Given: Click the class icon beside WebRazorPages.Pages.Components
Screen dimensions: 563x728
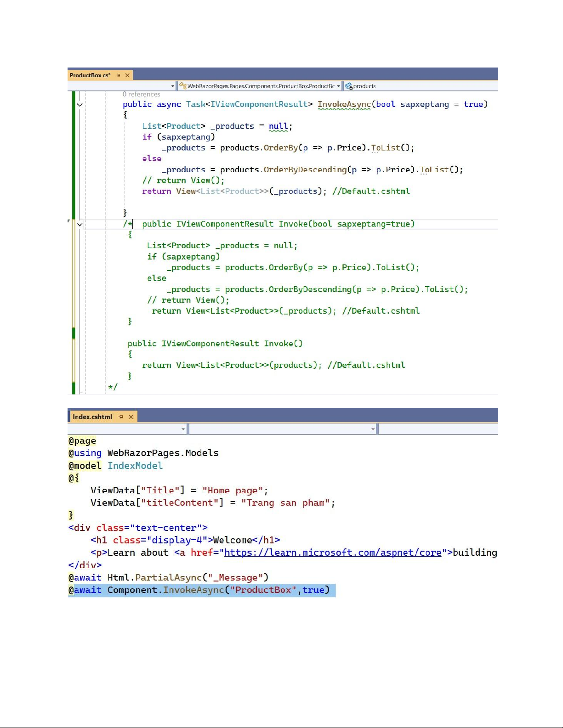Looking at the screenshot, I should pyautogui.click(x=182, y=86).
